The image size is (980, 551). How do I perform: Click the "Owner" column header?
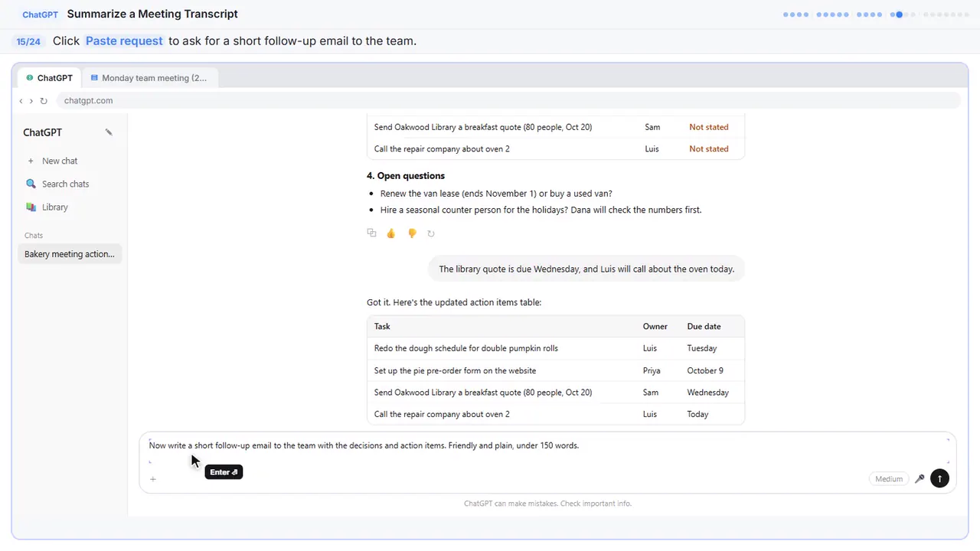(x=655, y=326)
